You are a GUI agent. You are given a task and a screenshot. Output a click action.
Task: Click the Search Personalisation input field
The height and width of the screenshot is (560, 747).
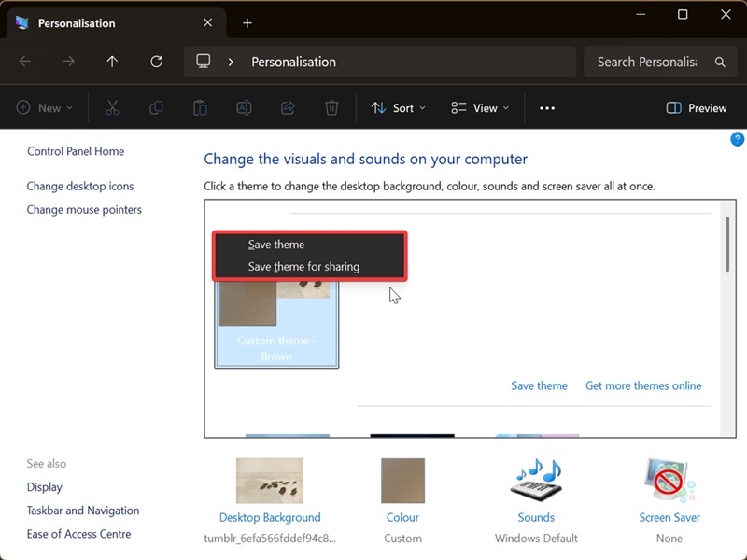[646, 62]
